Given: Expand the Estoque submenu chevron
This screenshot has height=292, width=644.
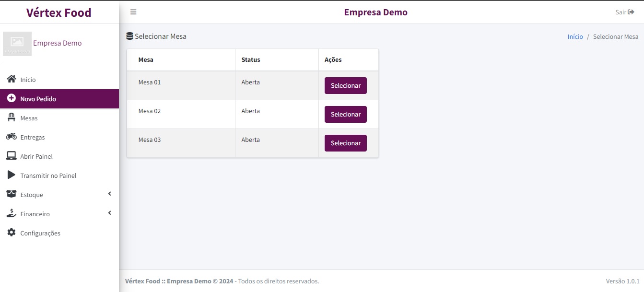Looking at the screenshot, I should click(109, 194).
